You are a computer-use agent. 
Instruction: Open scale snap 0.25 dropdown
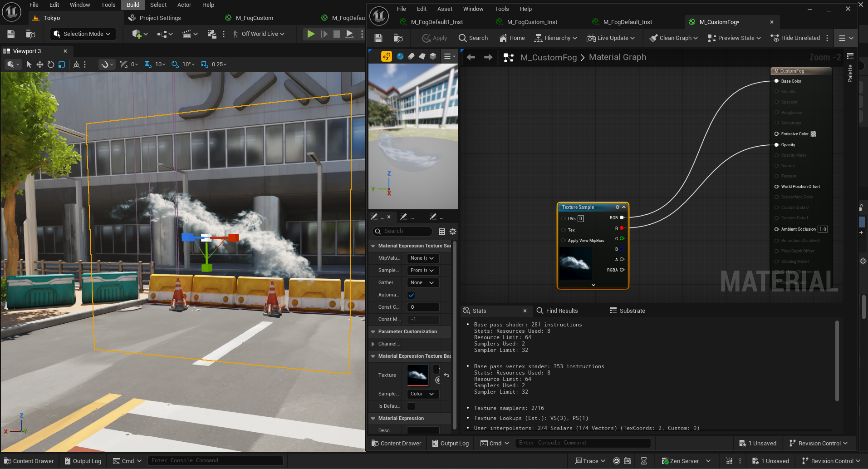click(219, 64)
